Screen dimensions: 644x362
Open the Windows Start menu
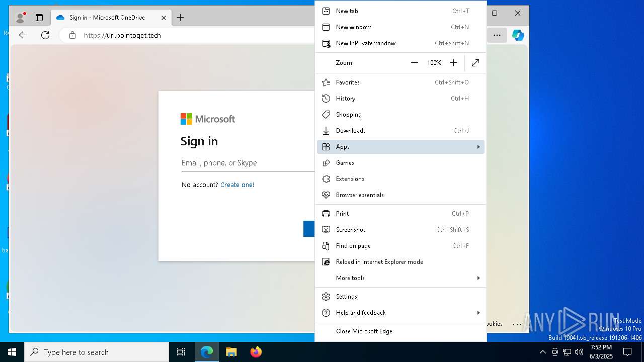(12, 352)
